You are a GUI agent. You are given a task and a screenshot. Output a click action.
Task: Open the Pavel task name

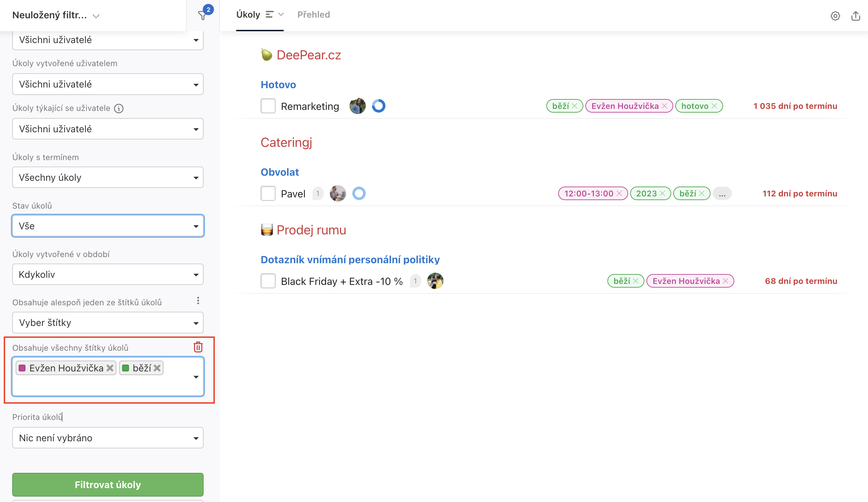[x=293, y=194]
